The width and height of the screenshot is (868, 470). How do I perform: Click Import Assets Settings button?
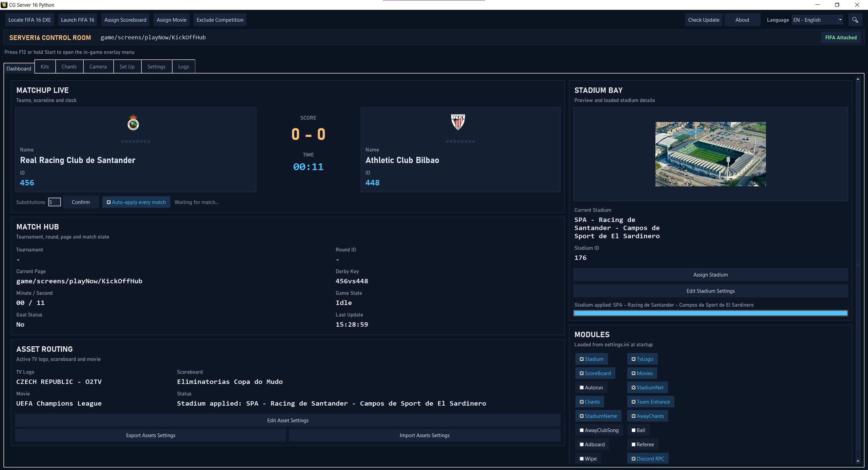[x=425, y=435]
